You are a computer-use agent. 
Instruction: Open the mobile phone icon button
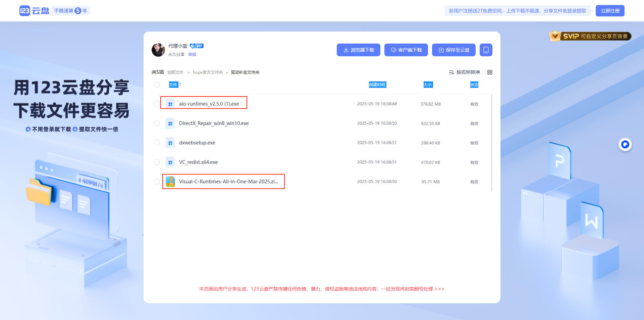tap(486, 50)
